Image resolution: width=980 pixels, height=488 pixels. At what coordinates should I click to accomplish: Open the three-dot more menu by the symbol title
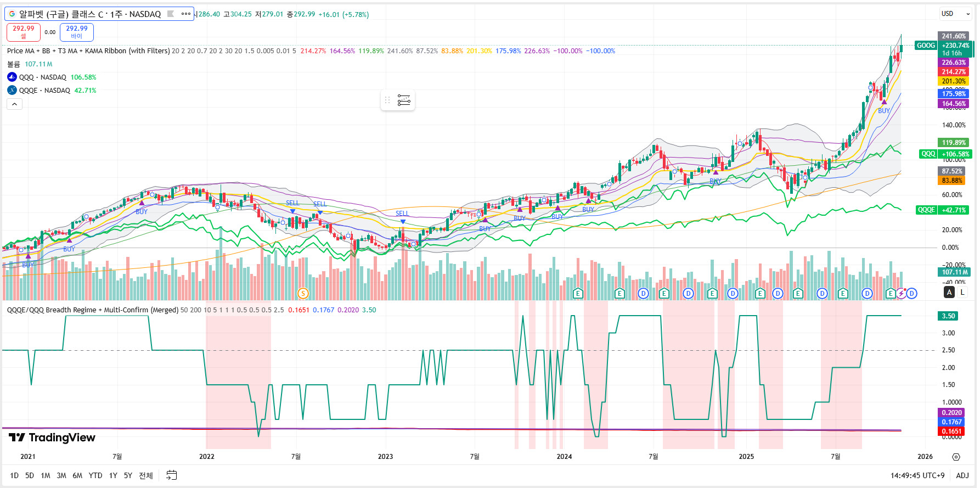tap(186, 14)
